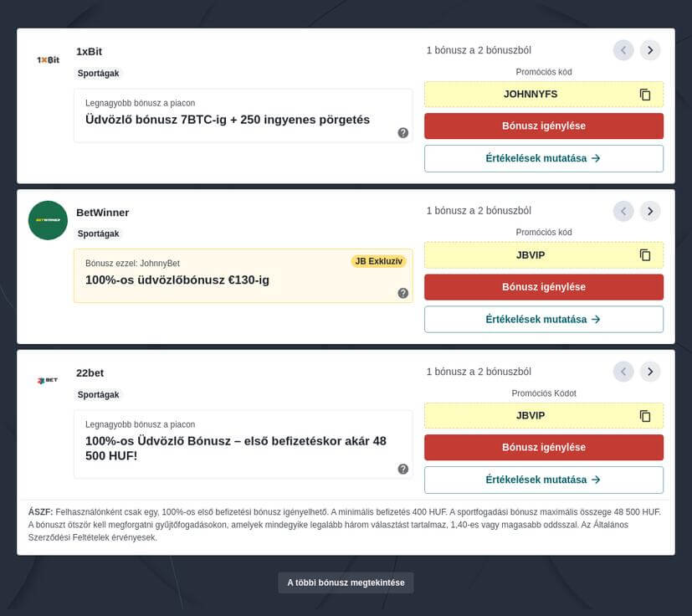
Task: Click the 22bet logo
Action: (x=48, y=381)
